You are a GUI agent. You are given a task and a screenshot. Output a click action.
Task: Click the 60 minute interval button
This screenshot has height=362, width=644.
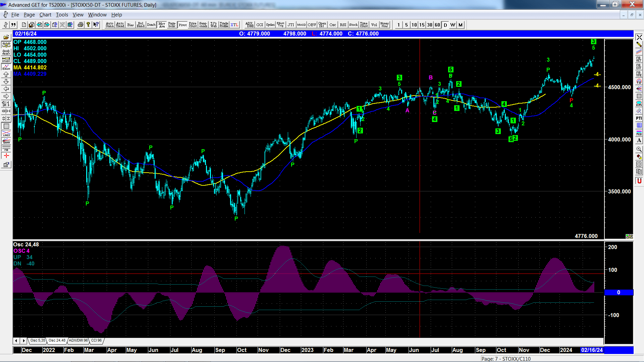tap(437, 25)
